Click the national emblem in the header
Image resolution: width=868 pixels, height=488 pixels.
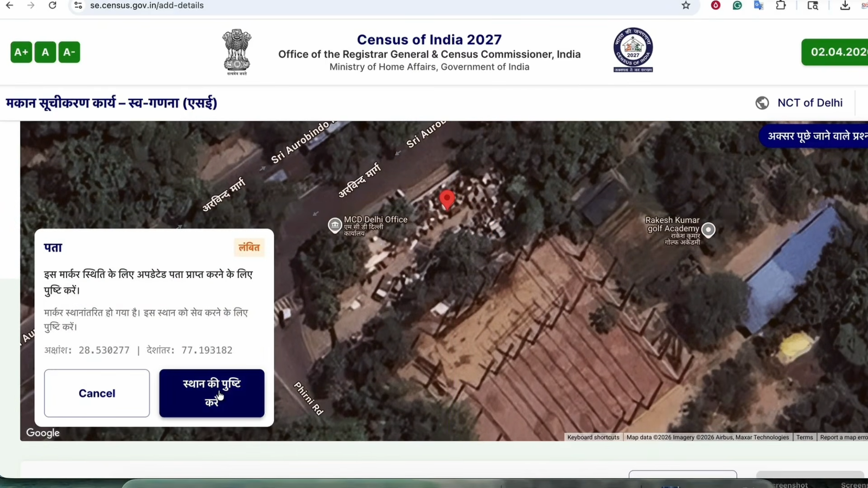point(237,51)
